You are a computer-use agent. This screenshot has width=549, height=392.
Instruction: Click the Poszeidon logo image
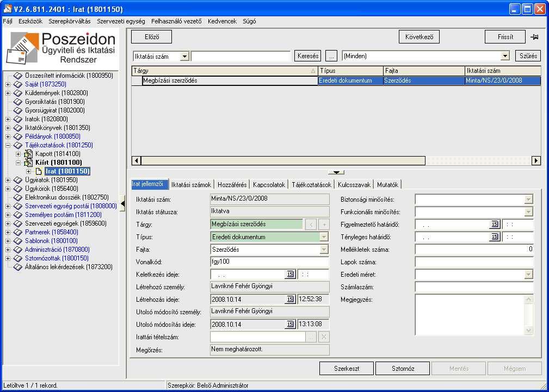61,48
